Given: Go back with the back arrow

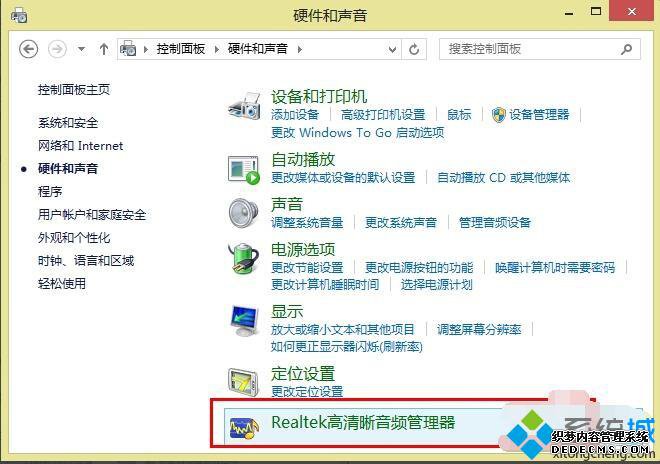Looking at the screenshot, I should click(29, 49).
